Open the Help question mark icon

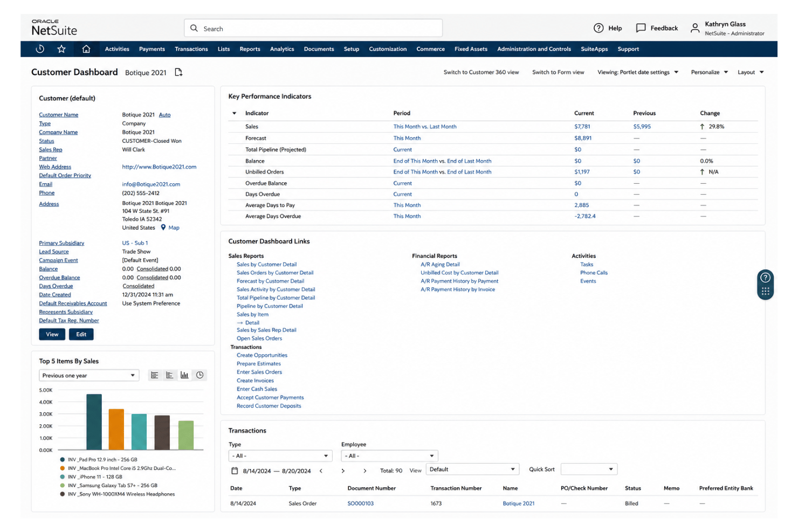point(598,28)
